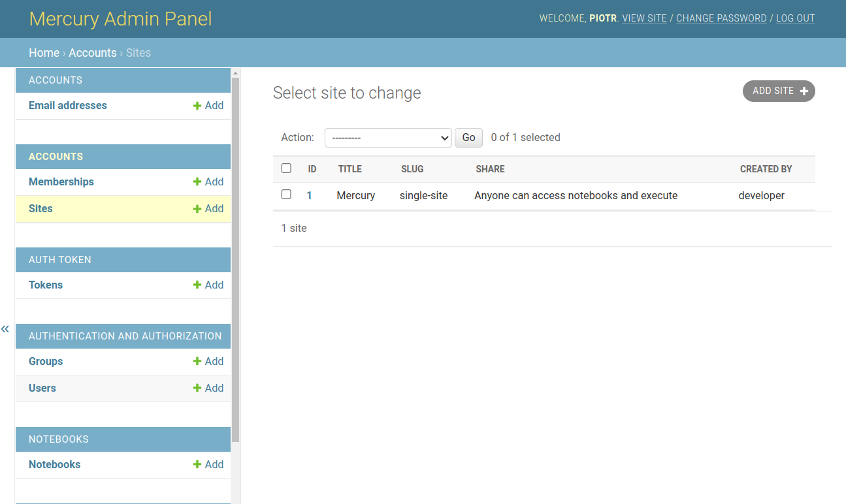846x504 pixels.
Task: Add a Group using the plus icon
Action: (x=197, y=361)
